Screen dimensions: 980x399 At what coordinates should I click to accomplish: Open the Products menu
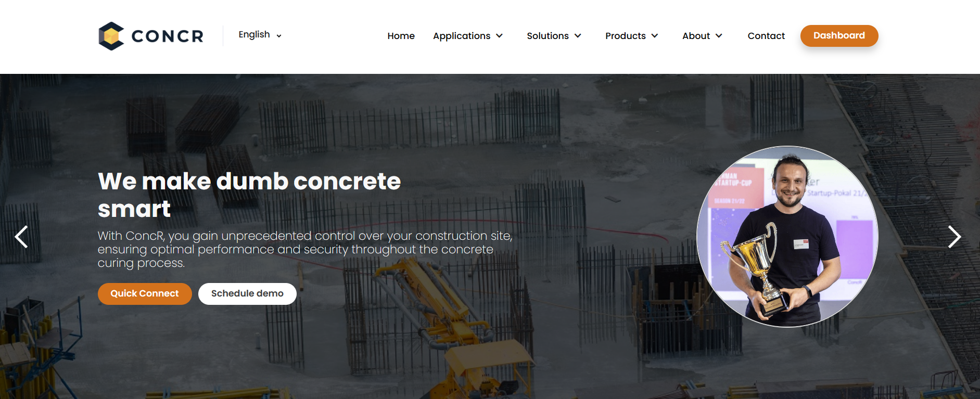click(632, 36)
